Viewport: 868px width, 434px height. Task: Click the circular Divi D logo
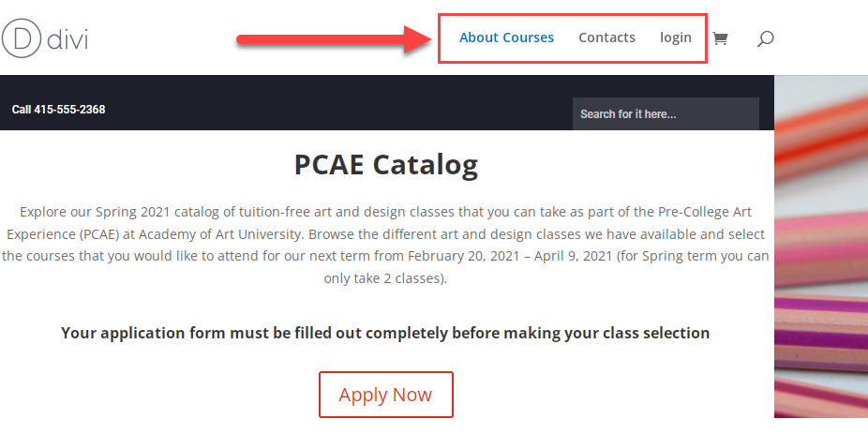(x=21, y=38)
